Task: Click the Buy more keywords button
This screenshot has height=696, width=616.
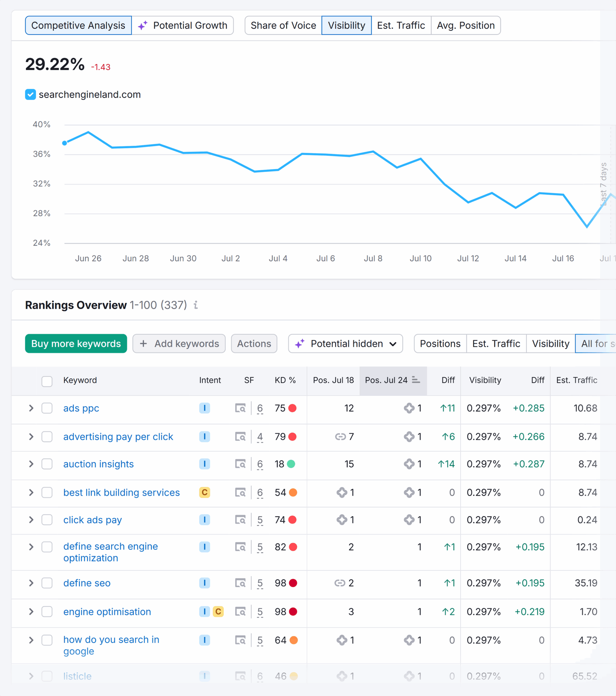Action: [x=75, y=344]
